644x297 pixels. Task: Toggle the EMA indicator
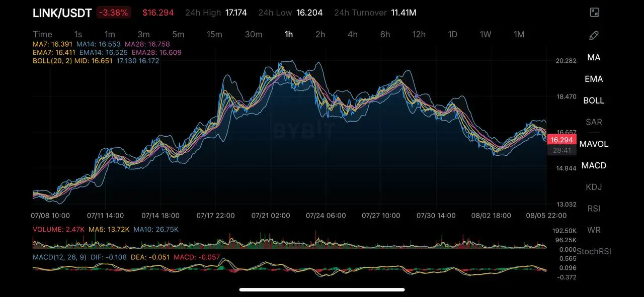594,79
